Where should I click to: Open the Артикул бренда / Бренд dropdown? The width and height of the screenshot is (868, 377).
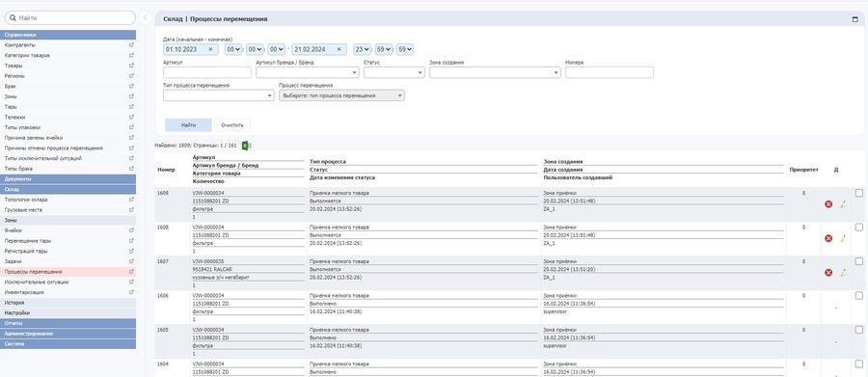(308, 72)
